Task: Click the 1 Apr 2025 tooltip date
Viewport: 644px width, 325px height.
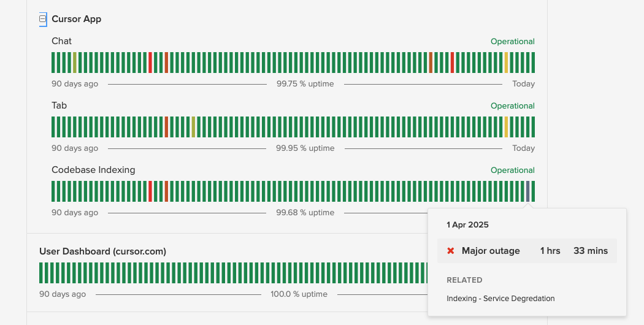Action: 467,225
